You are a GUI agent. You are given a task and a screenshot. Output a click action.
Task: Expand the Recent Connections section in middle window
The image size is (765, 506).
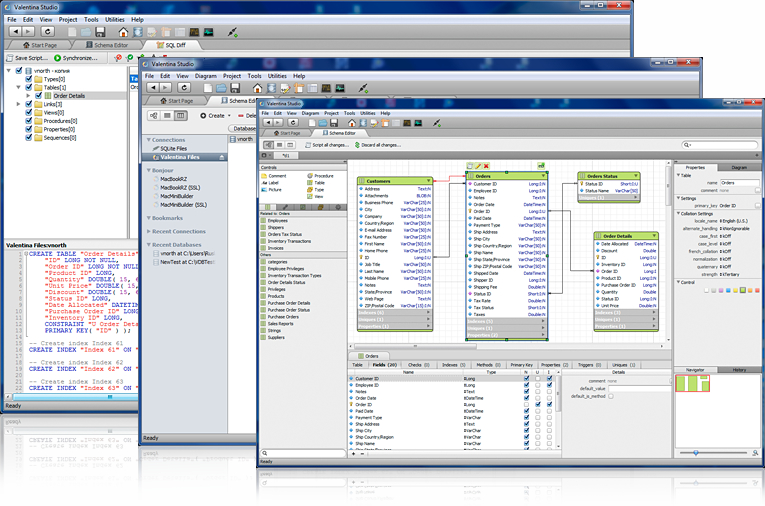point(149,231)
